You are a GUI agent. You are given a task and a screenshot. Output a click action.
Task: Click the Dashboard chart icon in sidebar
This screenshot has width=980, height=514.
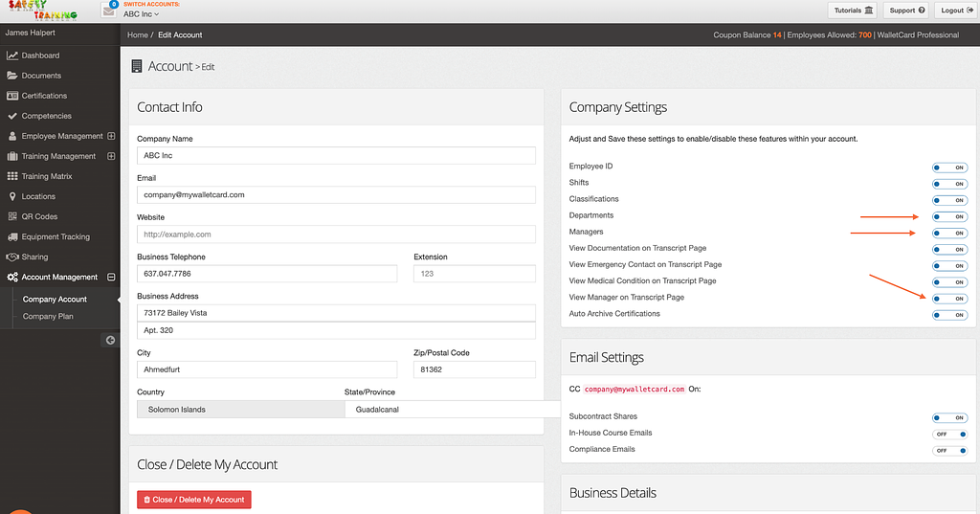[x=12, y=56]
